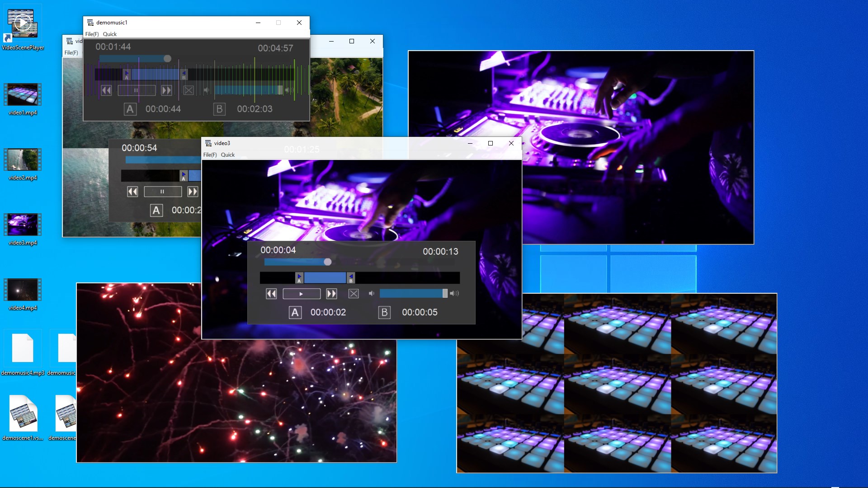Viewport: 868px width, 488px height.
Task: Set loop point B button in video3
Action: [x=384, y=312]
